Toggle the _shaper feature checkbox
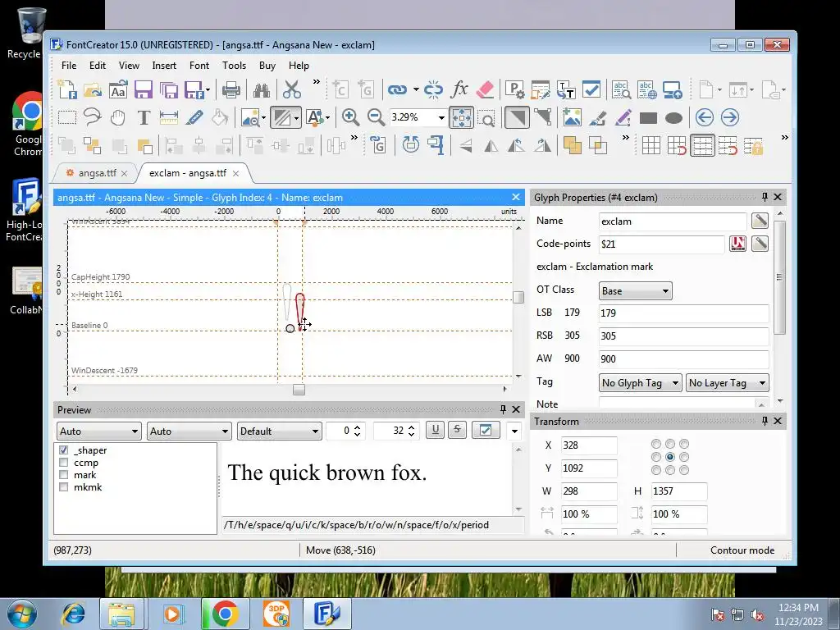The height and width of the screenshot is (630, 840). click(64, 450)
